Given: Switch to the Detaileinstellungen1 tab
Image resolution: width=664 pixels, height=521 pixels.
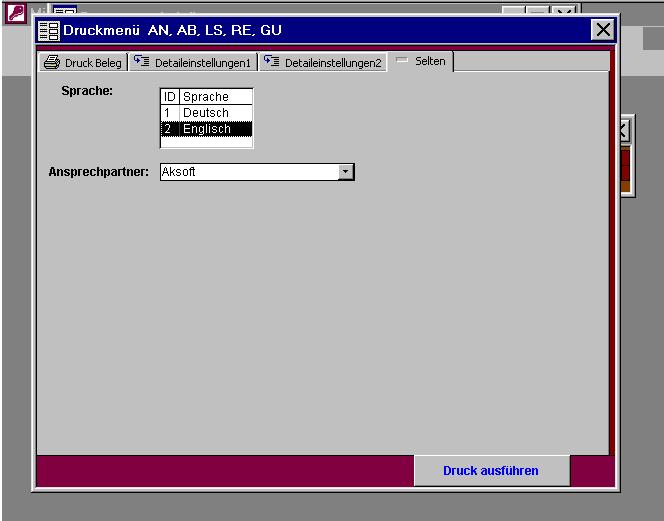Looking at the screenshot, I should point(202,63).
